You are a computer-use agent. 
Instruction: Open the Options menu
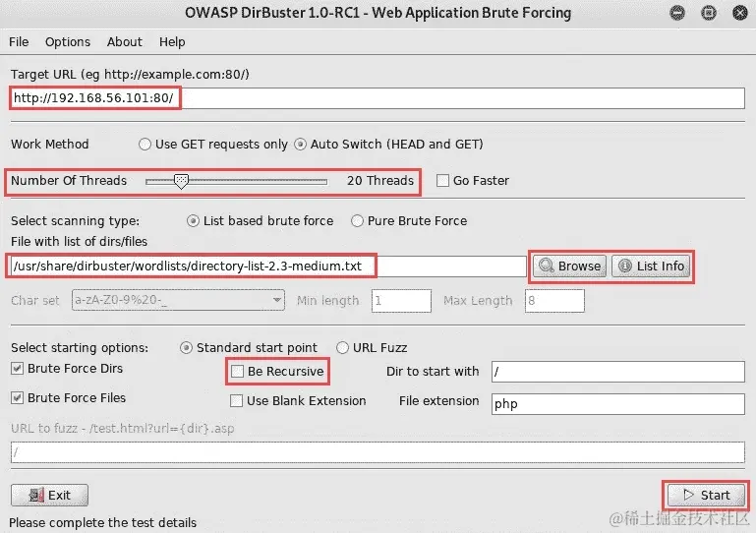68,42
